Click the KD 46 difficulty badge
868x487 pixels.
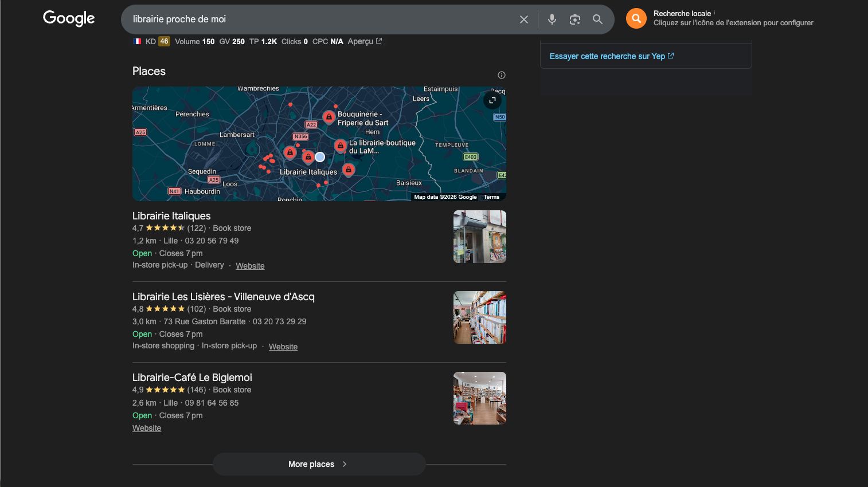coord(164,41)
